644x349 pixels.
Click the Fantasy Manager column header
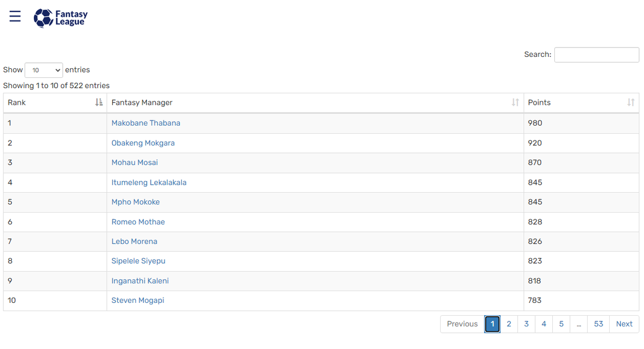[316, 103]
